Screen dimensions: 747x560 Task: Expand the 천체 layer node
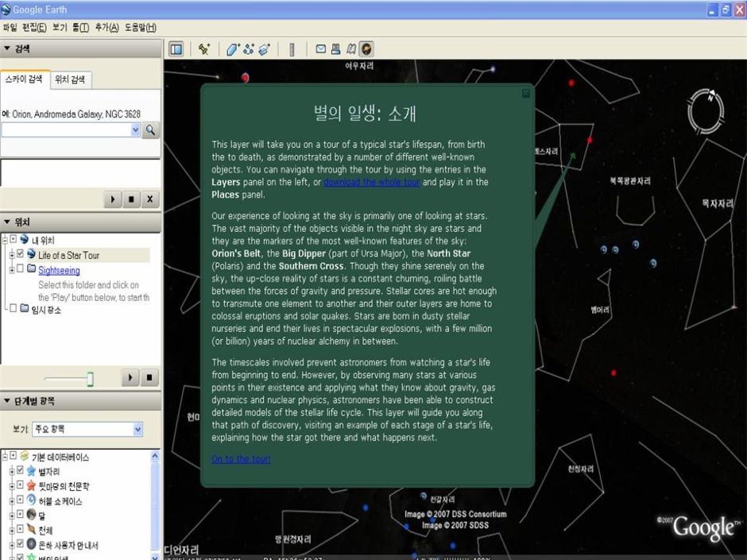(11, 530)
